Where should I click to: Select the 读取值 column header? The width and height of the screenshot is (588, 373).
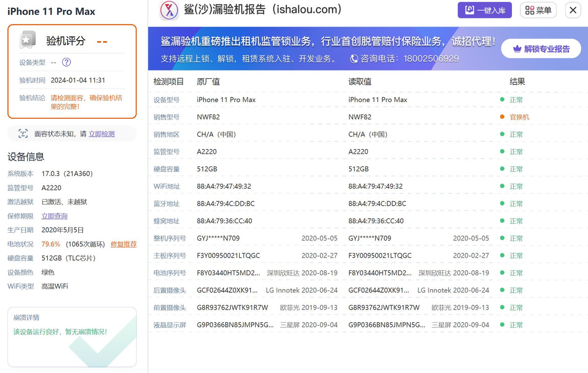point(360,82)
